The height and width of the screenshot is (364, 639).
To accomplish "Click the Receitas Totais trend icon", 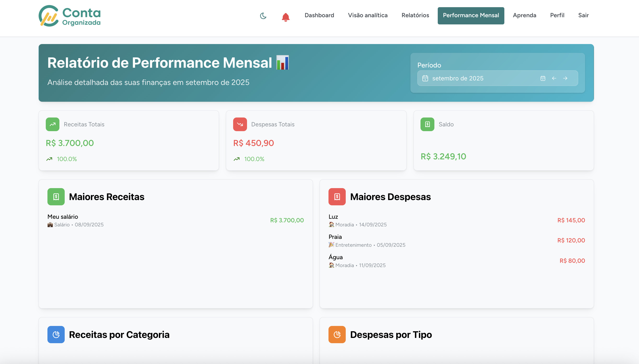I will (52, 124).
